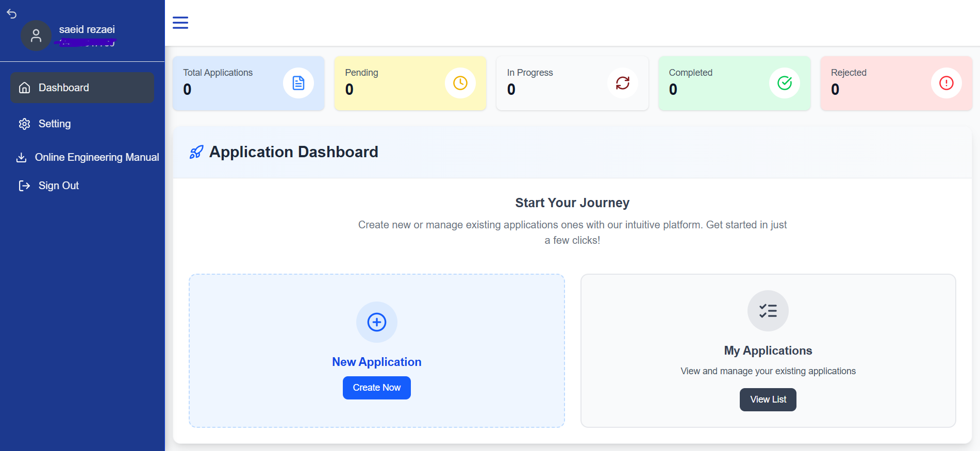Click the user avatar icon
The image size is (980, 451).
tap(36, 36)
